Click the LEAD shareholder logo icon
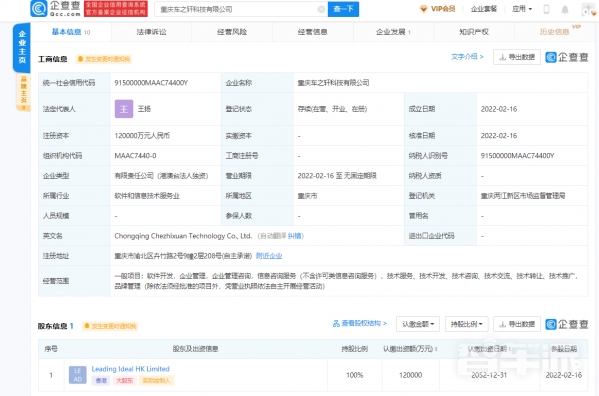This screenshot has height=396, width=599. pyautogui.click(x=78, y=375)
